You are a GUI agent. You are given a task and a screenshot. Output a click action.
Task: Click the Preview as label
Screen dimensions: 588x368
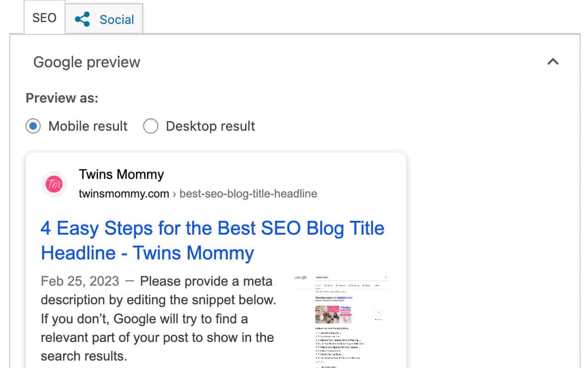tap(62, 98)
